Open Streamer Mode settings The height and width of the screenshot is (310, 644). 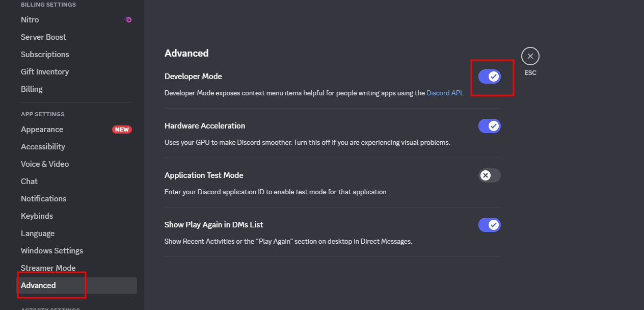click(76, 268)
